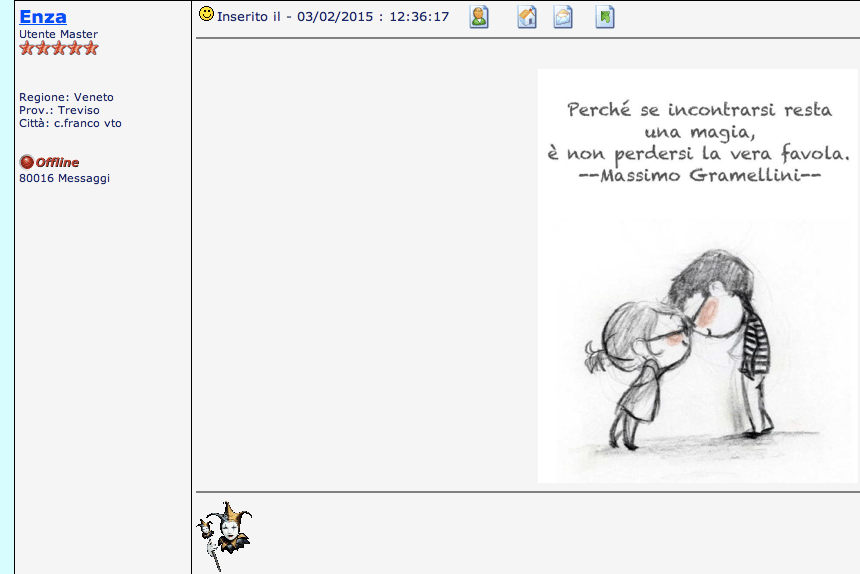Click the send email envelope icon

tap(563, 17)
